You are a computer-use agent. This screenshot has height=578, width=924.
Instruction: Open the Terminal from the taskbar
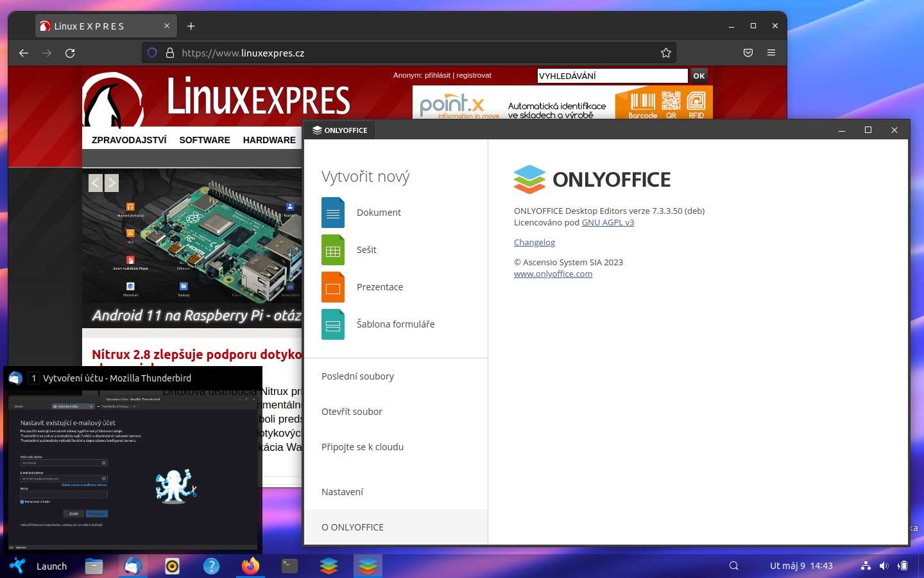(289, 566)
